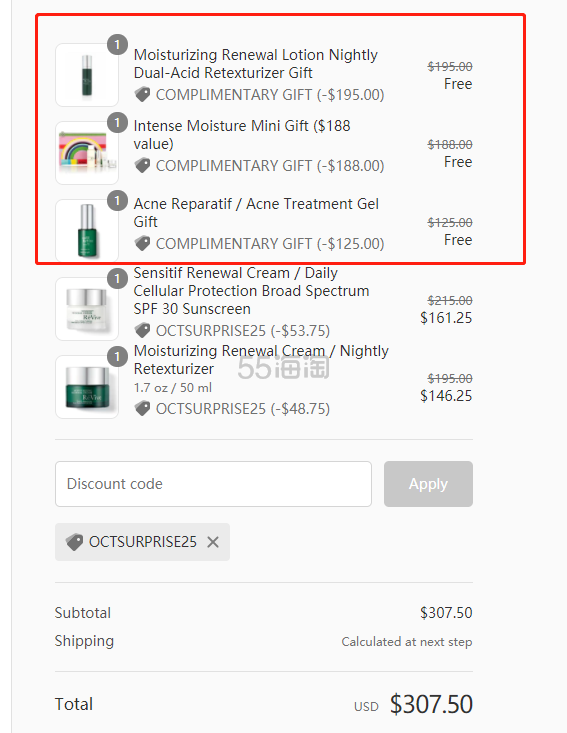Click the Sensitif Renewal Cream product title
The width and height of the screenshot is (567, 733).
[251, 291]
